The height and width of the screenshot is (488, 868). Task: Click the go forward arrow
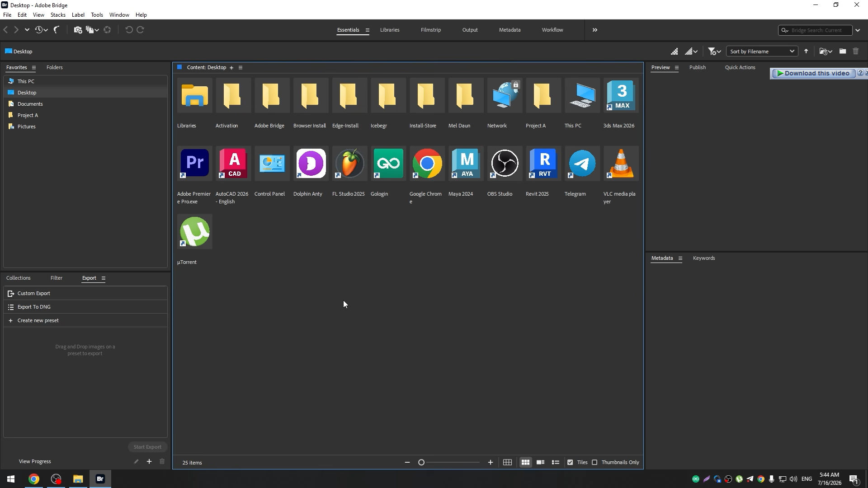tap(16, 30)
